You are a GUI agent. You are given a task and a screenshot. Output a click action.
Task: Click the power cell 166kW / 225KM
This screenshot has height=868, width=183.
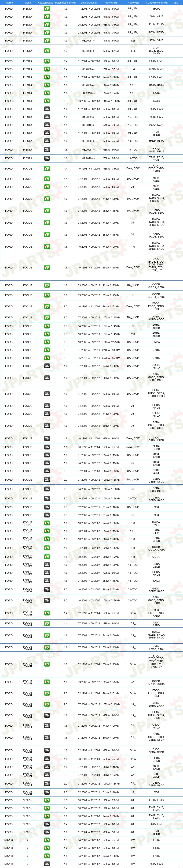[111, 342]
